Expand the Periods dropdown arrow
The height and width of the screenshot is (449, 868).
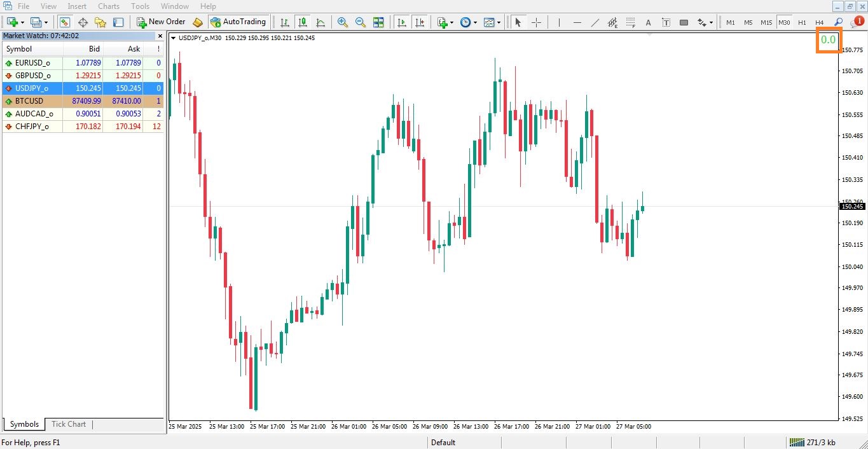click(x=475, y=22)
